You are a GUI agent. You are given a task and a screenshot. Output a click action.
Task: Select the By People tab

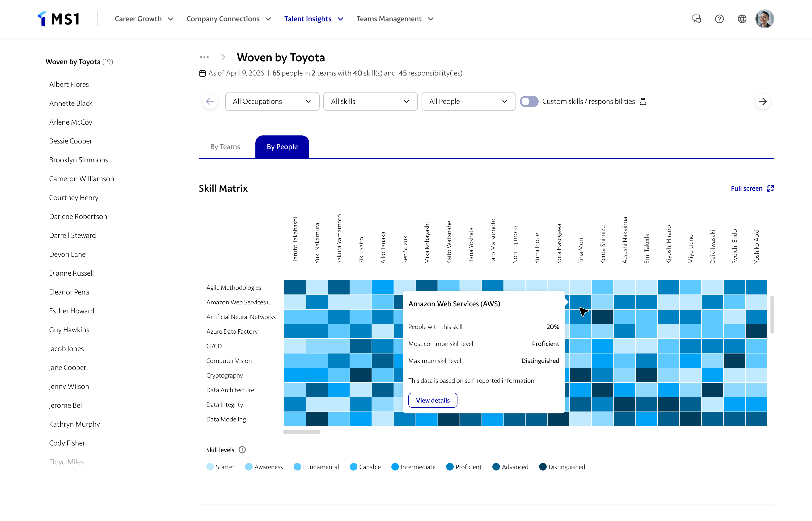(282, 147)
